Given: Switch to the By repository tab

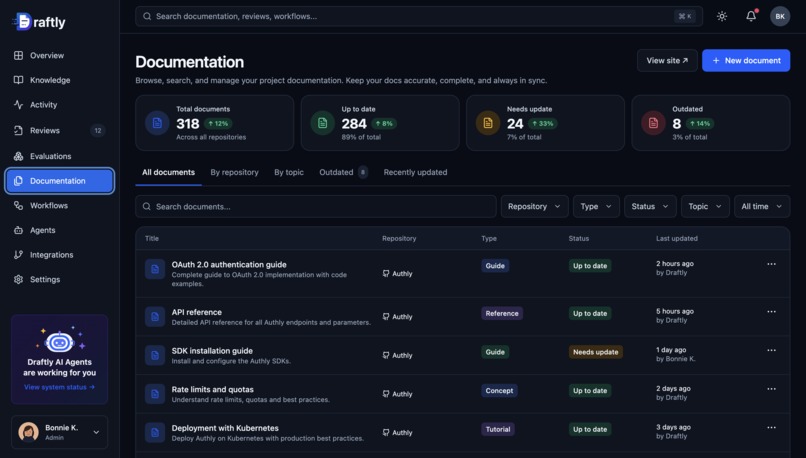Looking at the screenshot, I should pos(234,173).
